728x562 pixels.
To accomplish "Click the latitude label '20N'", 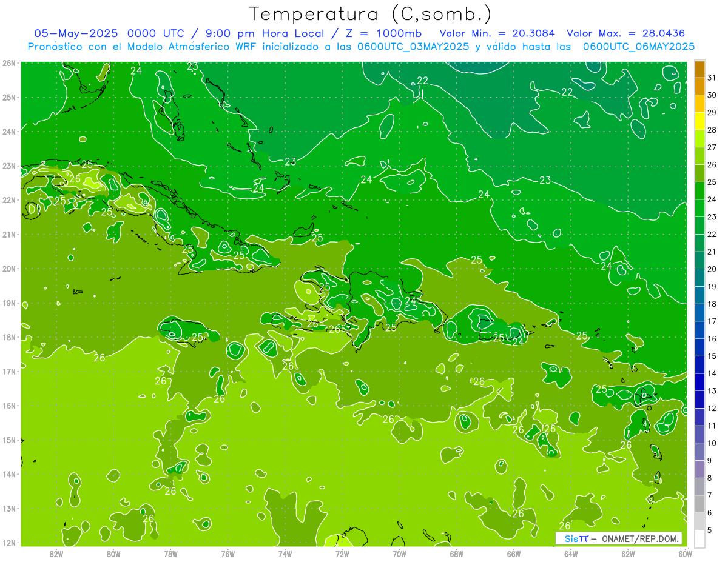I will point(9,269).
